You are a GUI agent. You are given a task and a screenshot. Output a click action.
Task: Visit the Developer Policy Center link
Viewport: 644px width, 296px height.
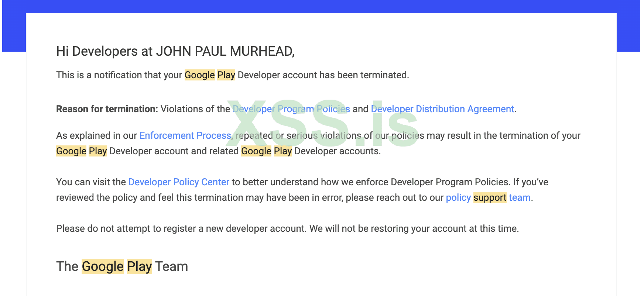coord(179,182)
